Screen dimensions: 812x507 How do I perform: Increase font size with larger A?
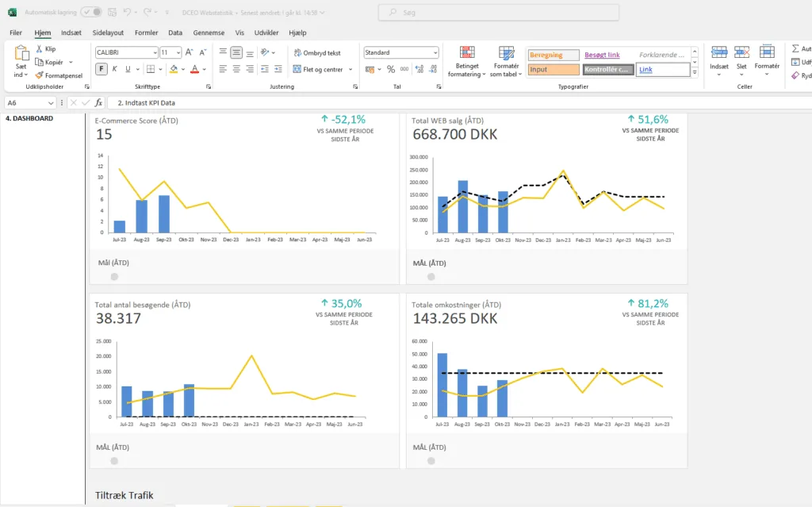click(189, 52)
